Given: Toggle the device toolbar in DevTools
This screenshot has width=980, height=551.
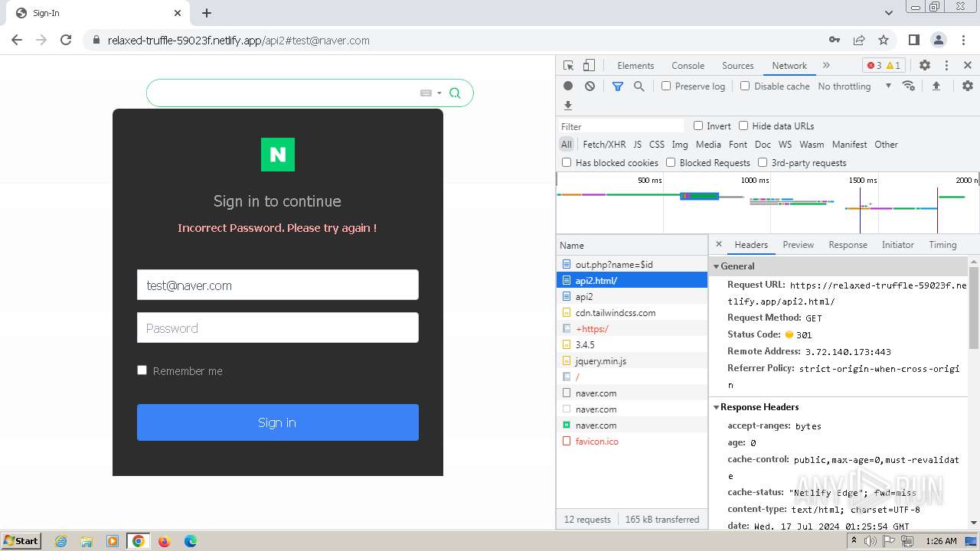Looking at the screenshot, I should click(x=589, y=65).
